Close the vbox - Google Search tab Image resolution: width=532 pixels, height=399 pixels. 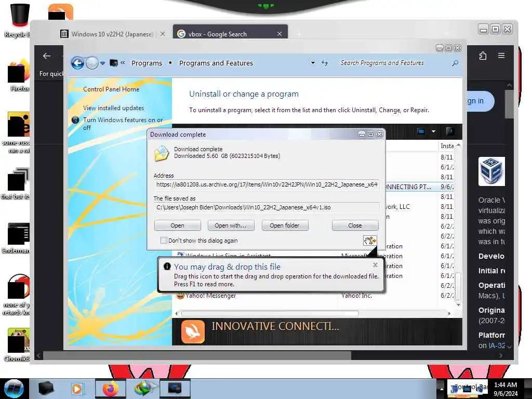coord(280,34)
